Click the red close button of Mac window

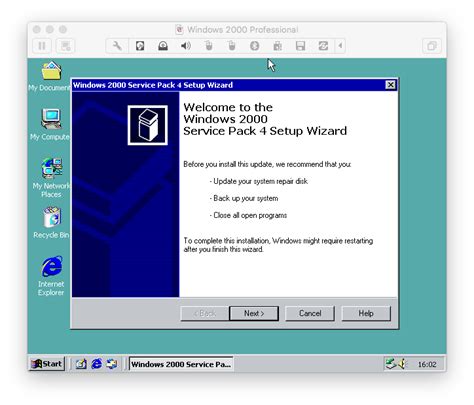click(x=37, y=29)
